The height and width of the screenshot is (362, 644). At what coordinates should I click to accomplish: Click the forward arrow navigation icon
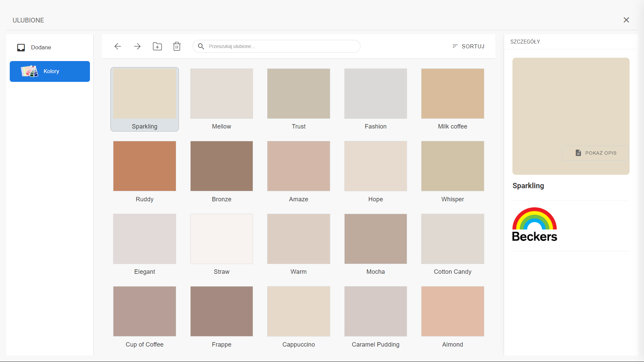pyautogui.click(x=137, y=46)
